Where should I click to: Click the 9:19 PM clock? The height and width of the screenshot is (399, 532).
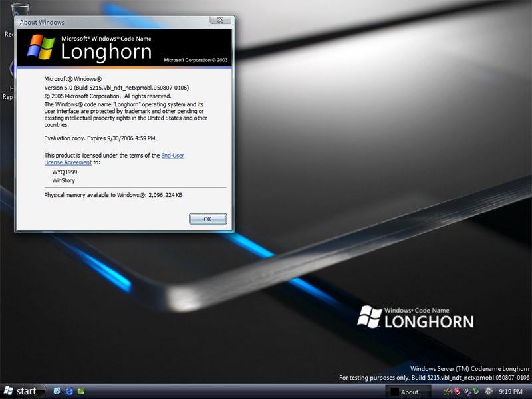511,392
